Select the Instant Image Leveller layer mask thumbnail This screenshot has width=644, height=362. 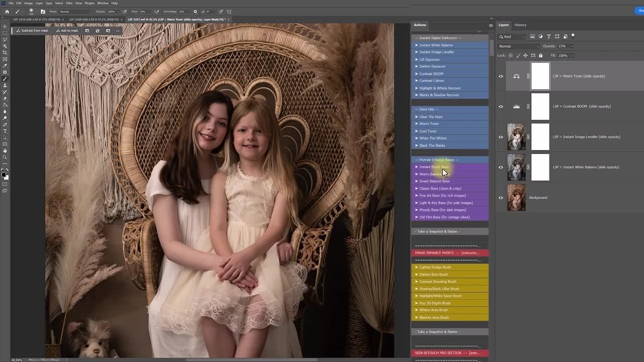tap(540, 137)
